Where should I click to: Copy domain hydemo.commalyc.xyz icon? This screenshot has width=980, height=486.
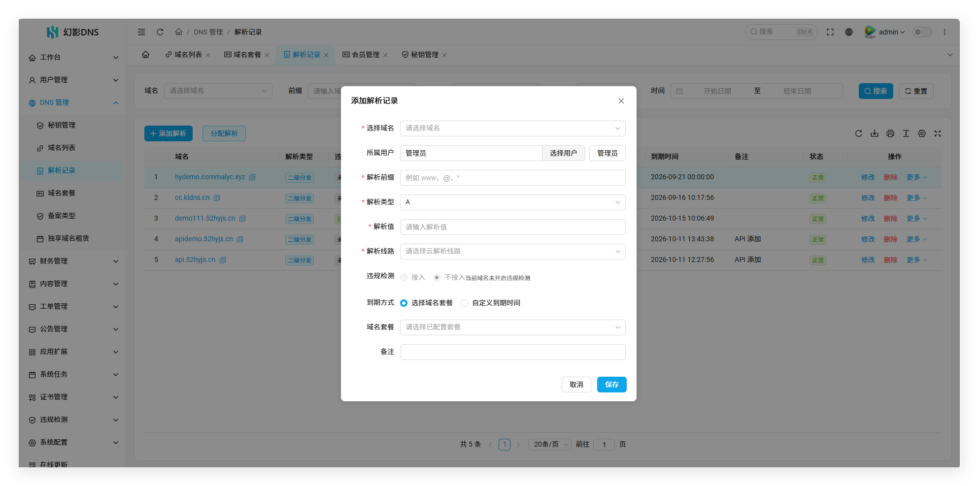(252, 177)
